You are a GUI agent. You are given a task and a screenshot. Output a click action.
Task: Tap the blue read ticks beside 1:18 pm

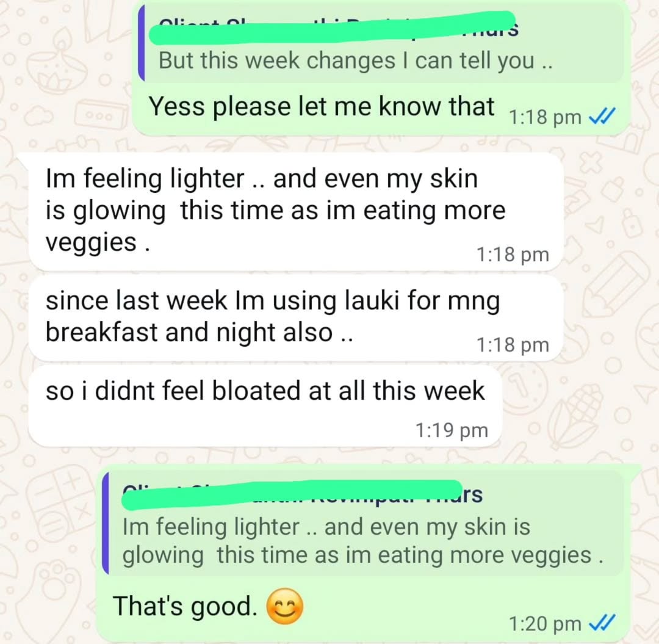[602, 115]
